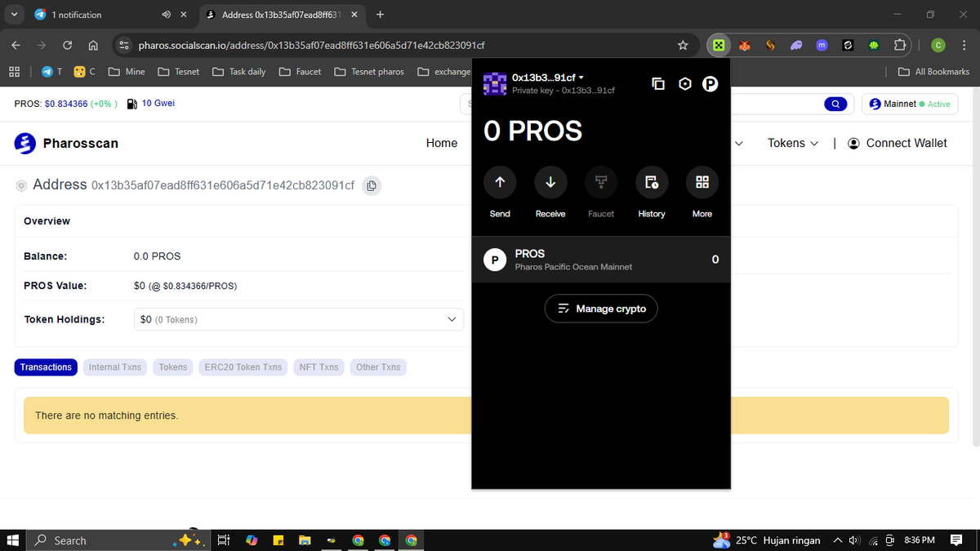Open the Windows notification center icon

[956, 540]
